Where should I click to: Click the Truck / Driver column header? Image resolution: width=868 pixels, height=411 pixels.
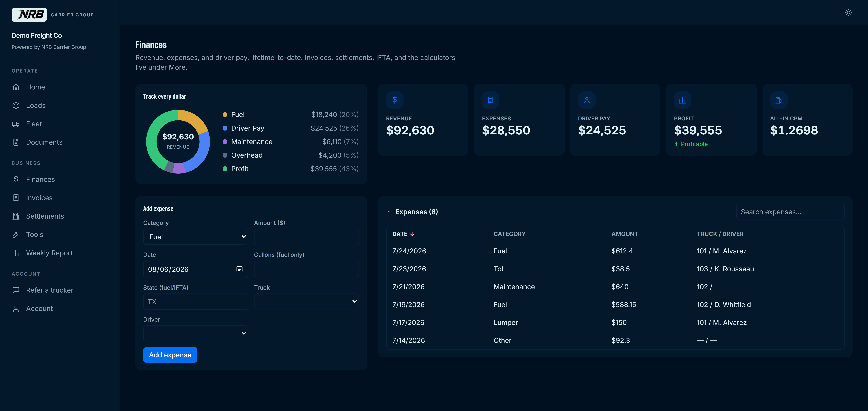[720, 234]
